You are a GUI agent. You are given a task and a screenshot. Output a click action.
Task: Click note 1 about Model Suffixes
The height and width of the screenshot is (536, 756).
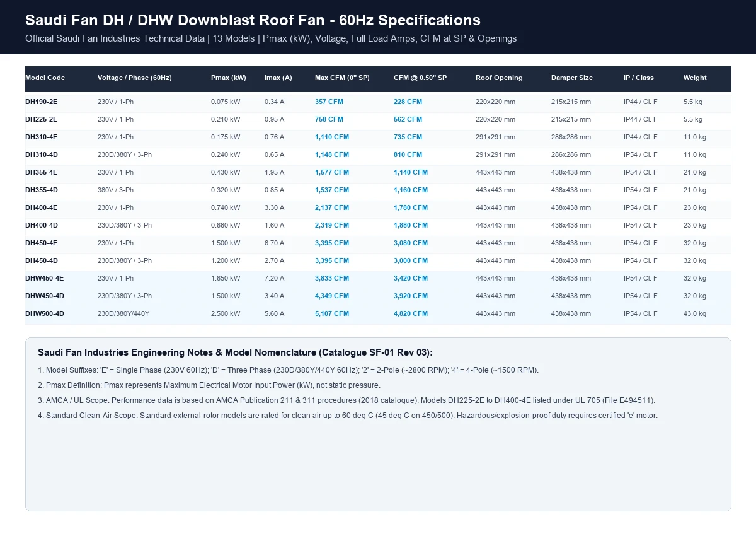(x=289, y=370)
